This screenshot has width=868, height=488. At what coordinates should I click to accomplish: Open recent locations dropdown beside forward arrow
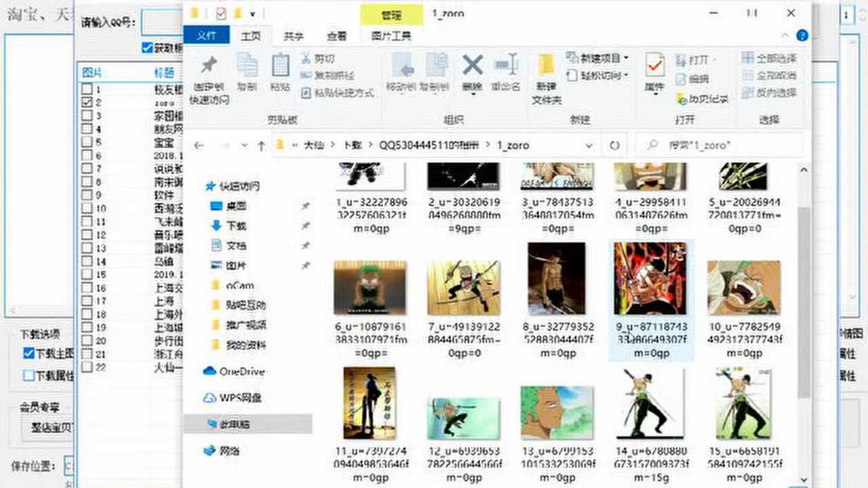click(x=243, y=146)
